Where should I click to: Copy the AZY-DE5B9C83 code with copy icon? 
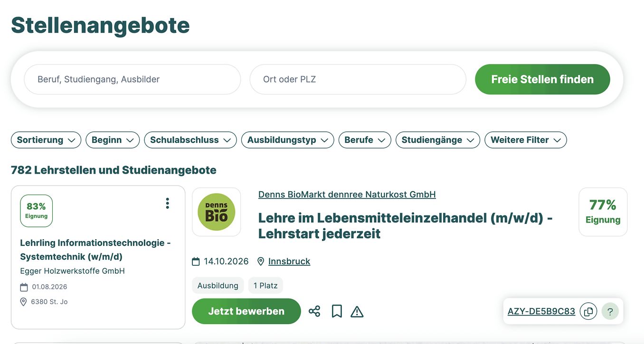588,312
